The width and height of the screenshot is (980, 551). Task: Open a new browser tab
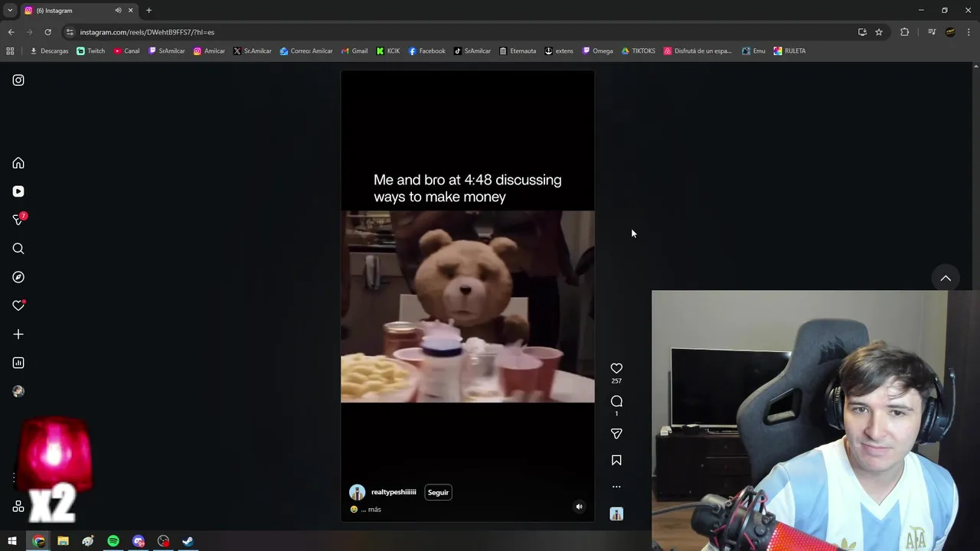coord(149,11)
